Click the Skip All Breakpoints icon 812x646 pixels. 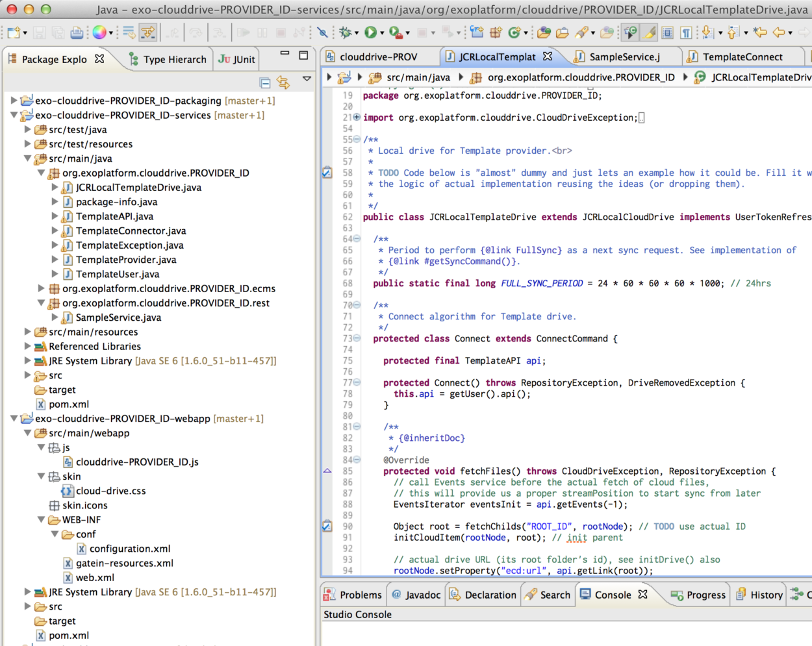tap(323, 32)
